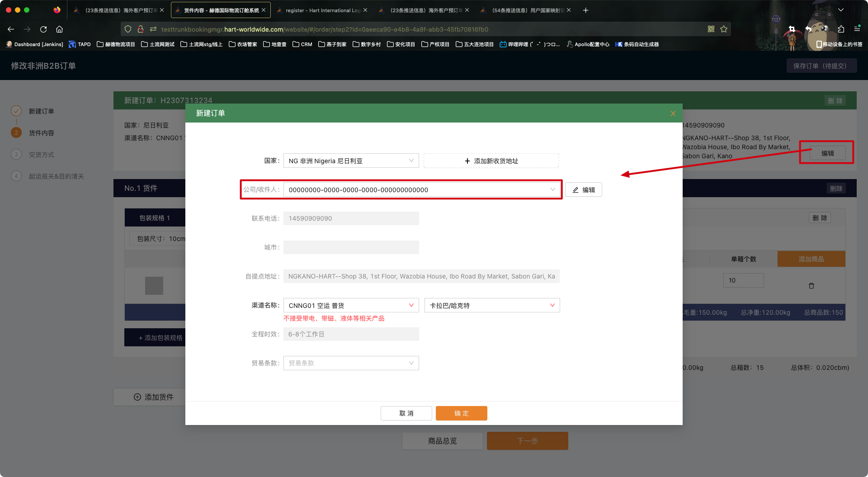Click the browser home icon
Image resolution: width=868 pixels, height=477 pixels.
coord(59,29)
